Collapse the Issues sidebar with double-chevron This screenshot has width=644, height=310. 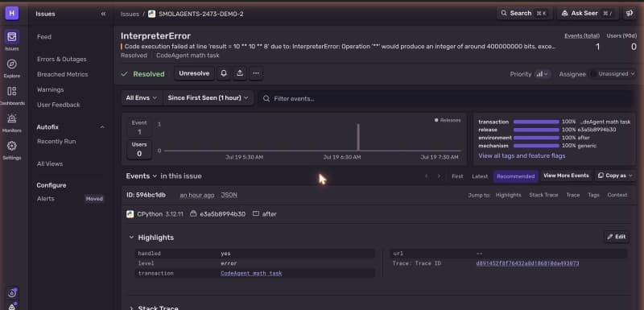click(x=103, y=14)
